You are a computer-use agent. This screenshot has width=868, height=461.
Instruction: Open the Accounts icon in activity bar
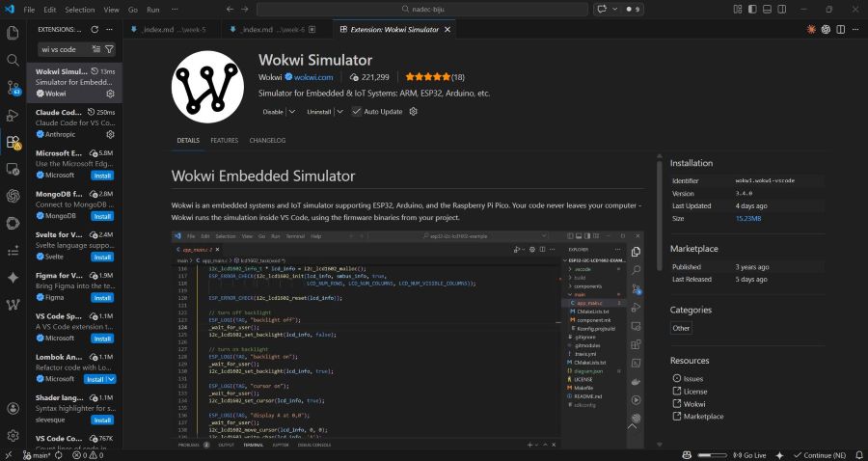tap(13, 408)
